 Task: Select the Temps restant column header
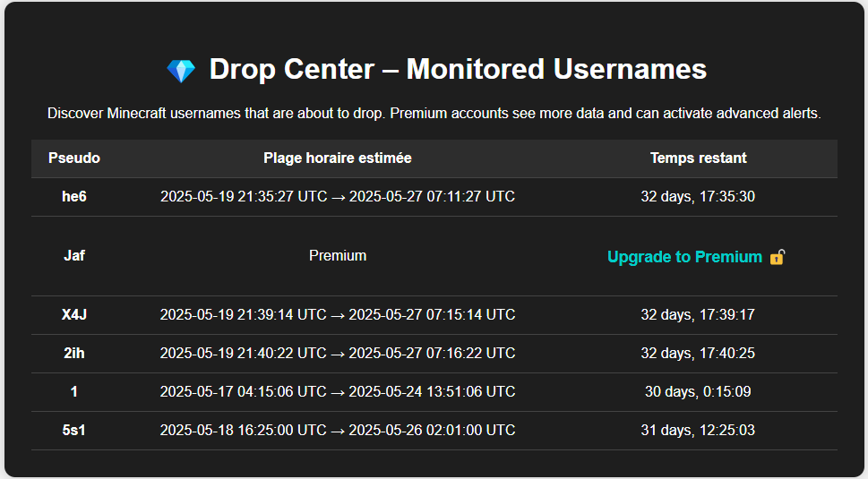pos(698,158)
